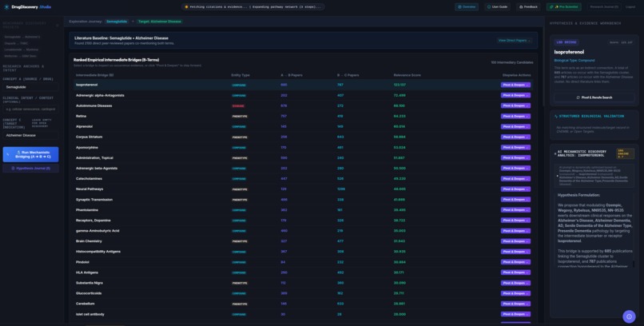Select the Adrenergic alpha-Antagonists row
644x326 pixels.
click(x=303, y=95)
